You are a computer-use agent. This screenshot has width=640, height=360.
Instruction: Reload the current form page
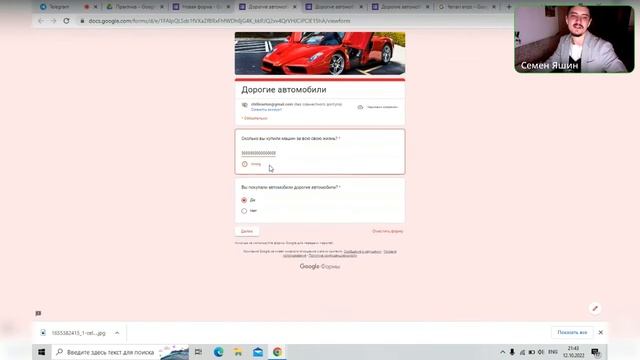click(x=66, y=21)
